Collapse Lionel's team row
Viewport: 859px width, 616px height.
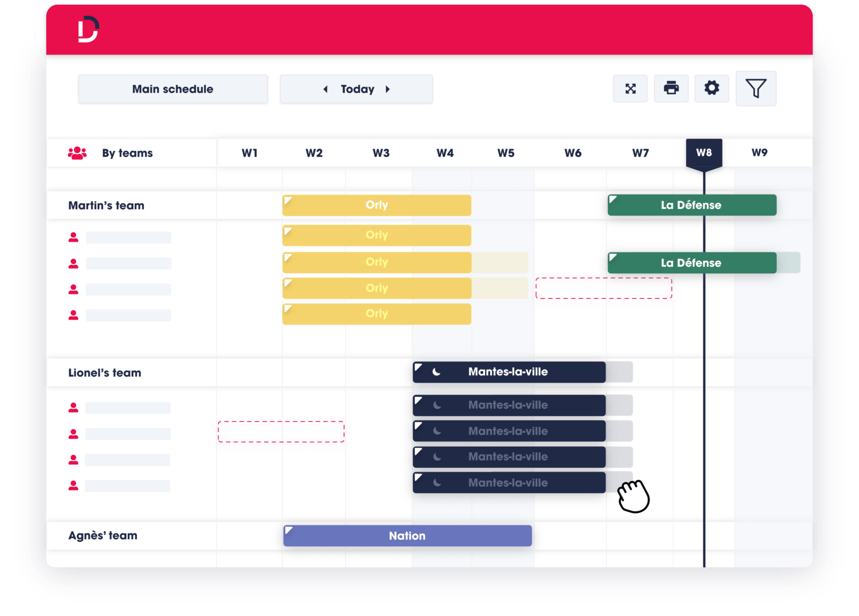point(105,373)
